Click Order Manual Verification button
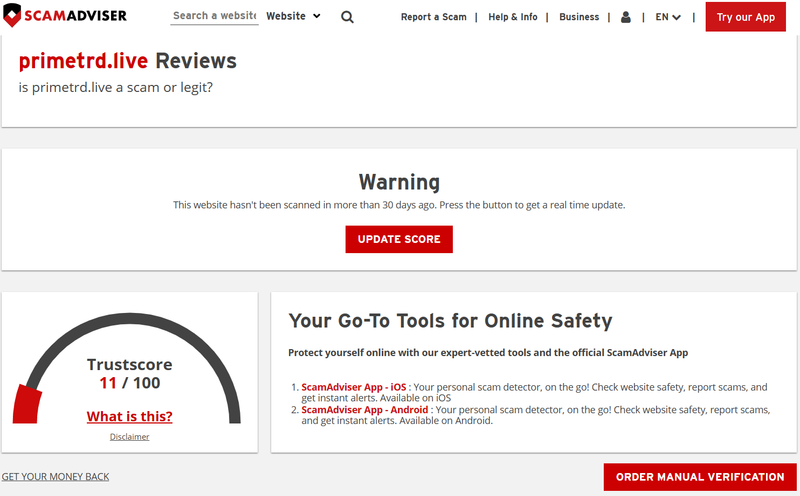This screenshot has width=800, height=496. (x=700, y=477)
